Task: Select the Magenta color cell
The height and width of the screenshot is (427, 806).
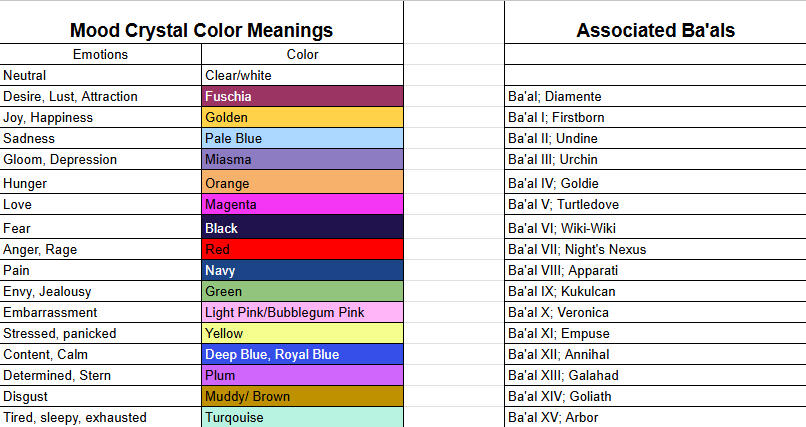Action: click(x=302, y=205)
